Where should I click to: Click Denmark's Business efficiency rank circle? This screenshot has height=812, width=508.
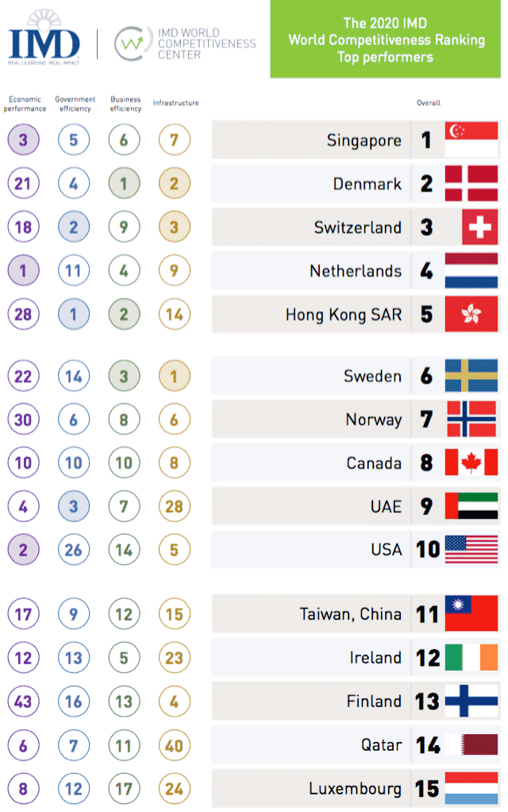coord(124,184)
